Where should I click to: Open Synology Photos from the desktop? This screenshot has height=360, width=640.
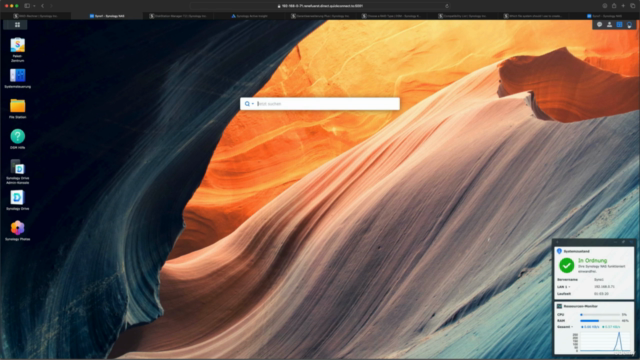[x=18, y=228]
